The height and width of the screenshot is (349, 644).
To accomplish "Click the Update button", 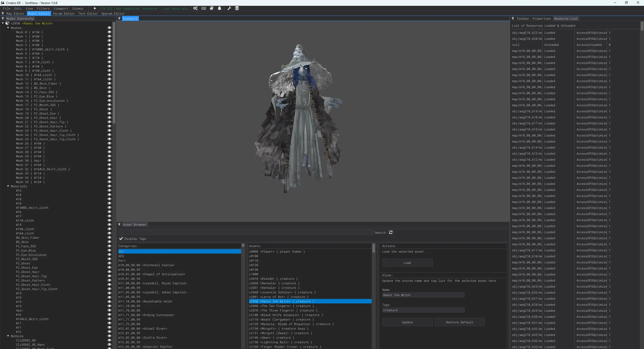I will coord(407,322).
